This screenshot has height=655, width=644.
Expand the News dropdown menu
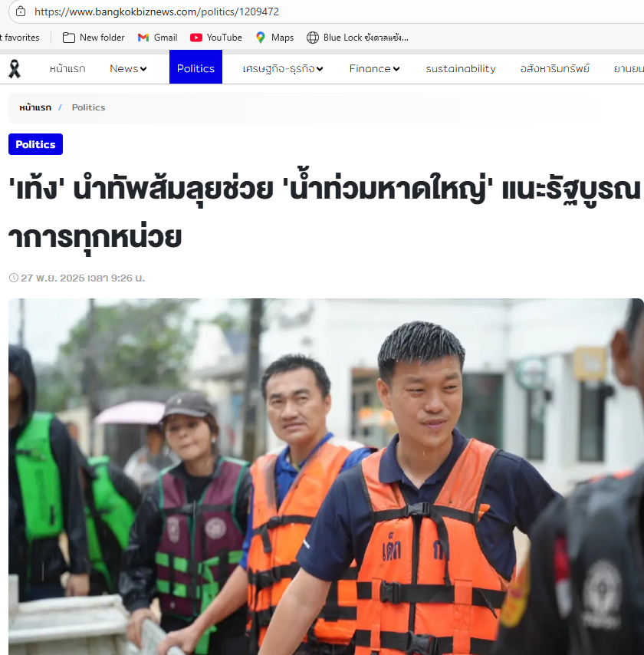(128, 68)
